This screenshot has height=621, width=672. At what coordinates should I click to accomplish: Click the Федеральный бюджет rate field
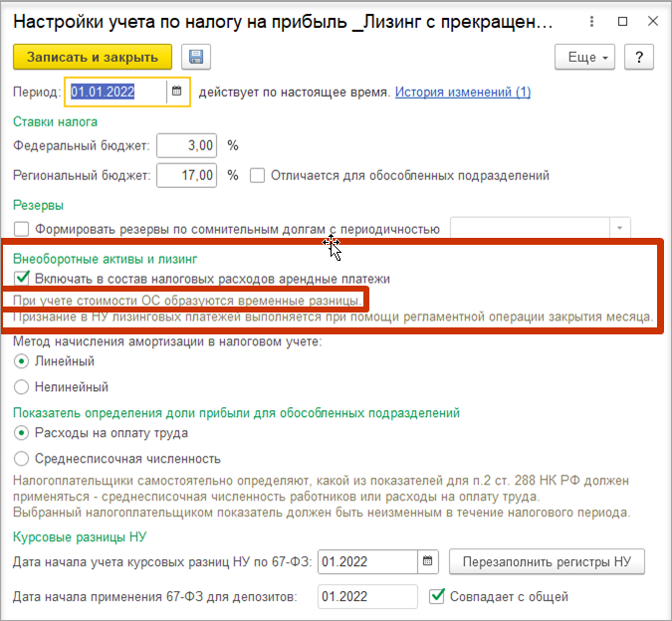(x=186, y=145)
